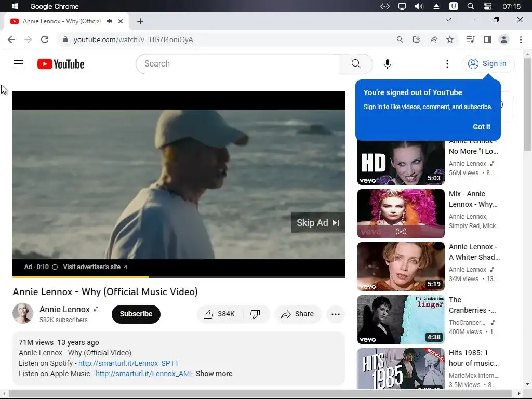Click the horizontal scrollbar at the bottom
532x399 pixels.
[x=260, y=394]
